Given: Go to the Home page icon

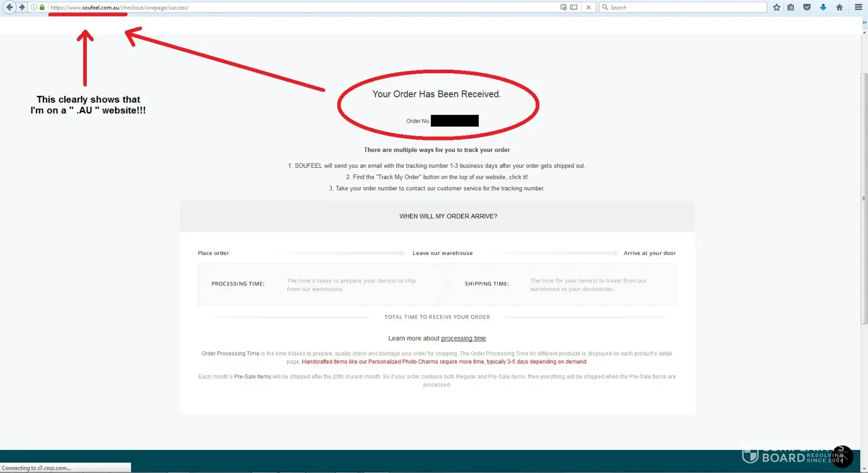Looking at the screenshot, I should [840, 7].
